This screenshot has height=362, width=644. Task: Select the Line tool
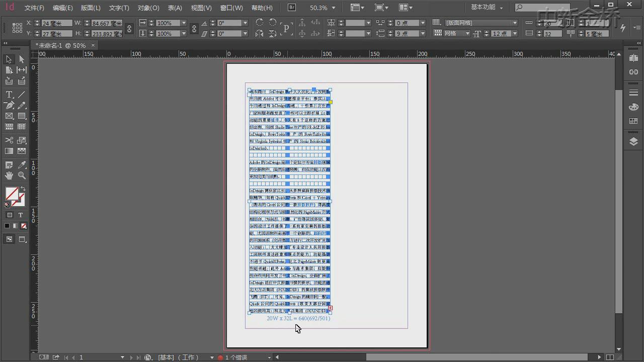click(x=22, y=95)
